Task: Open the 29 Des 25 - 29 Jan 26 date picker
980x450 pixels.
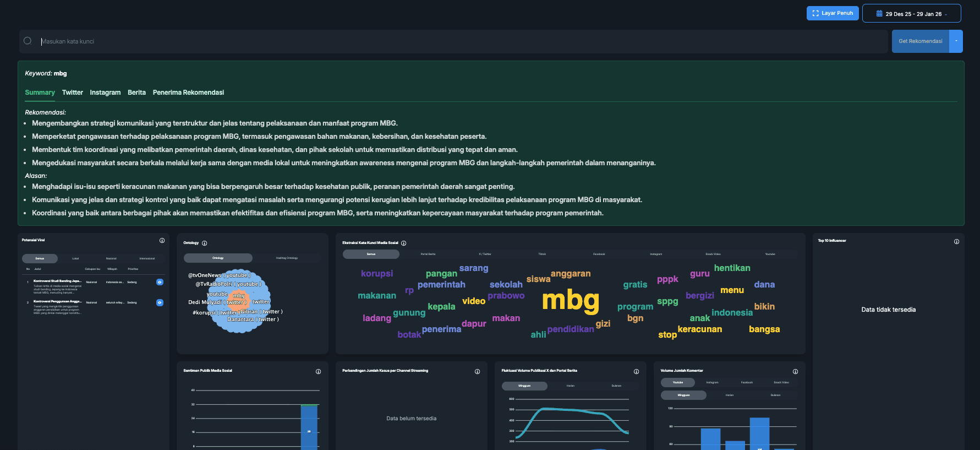Action: pos(912,13)
